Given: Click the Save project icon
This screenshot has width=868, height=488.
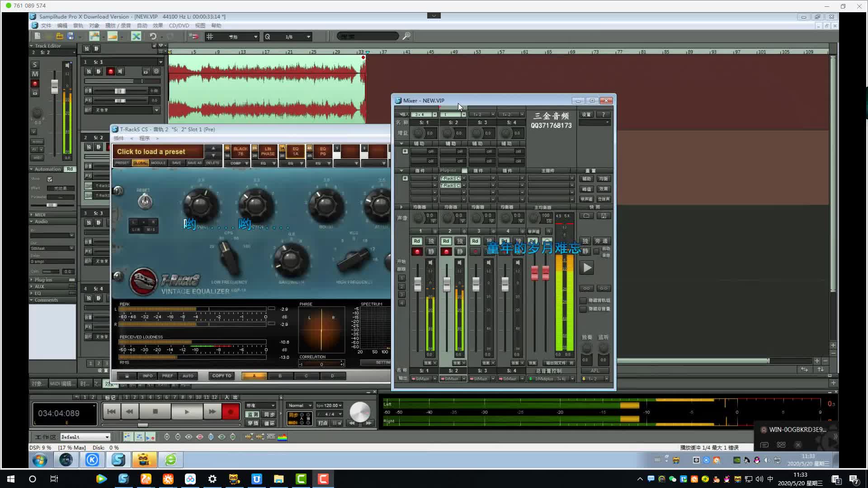Looking at the screenshot, I should (x=71, y=36).
